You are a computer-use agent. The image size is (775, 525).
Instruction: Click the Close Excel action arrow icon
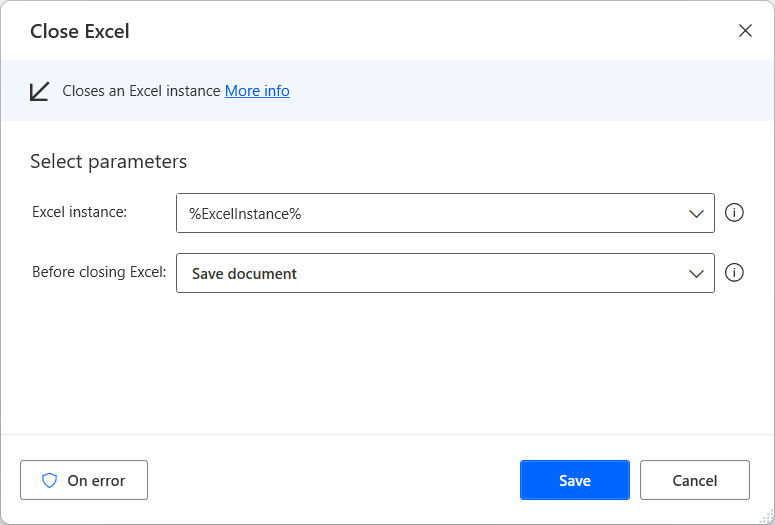39,91
